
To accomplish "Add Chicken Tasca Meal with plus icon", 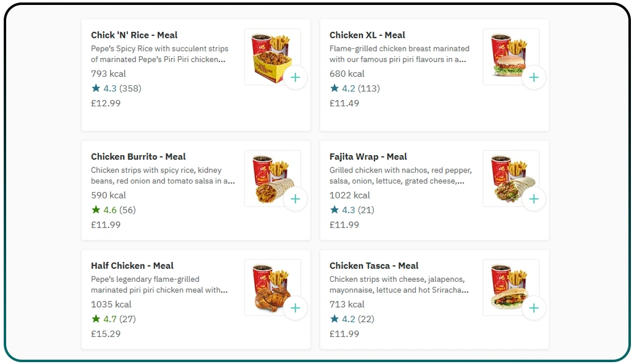I will tap(534, 308).
